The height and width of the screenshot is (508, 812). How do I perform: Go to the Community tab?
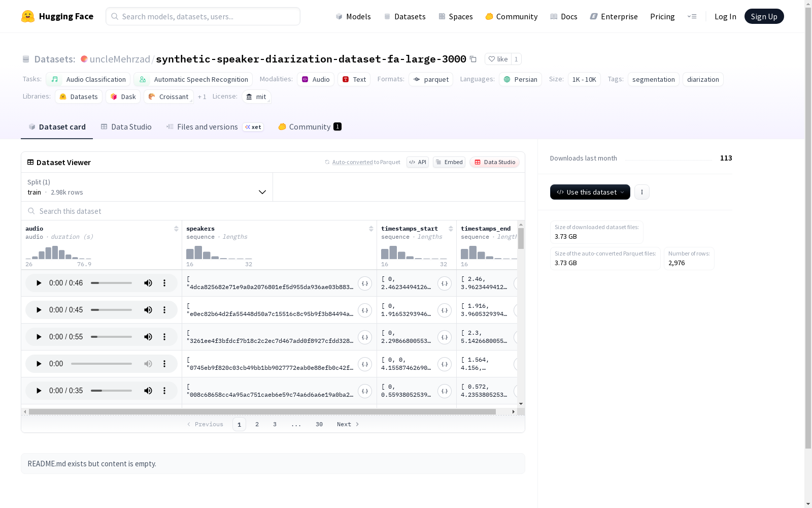click(x=310, y=127)
